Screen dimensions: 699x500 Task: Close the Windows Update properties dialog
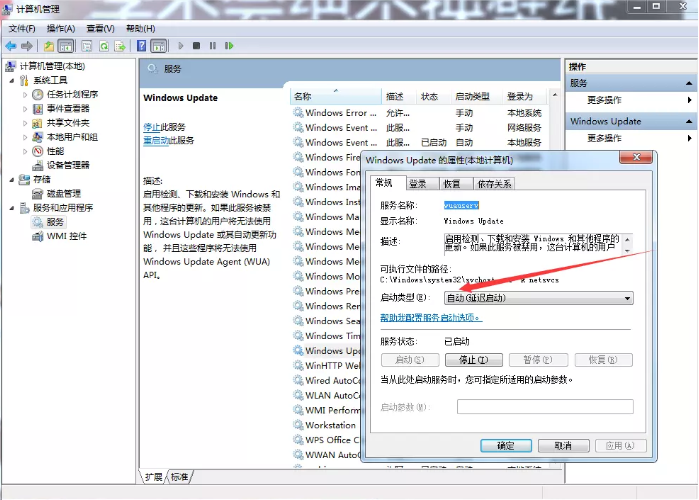(636, 157)
